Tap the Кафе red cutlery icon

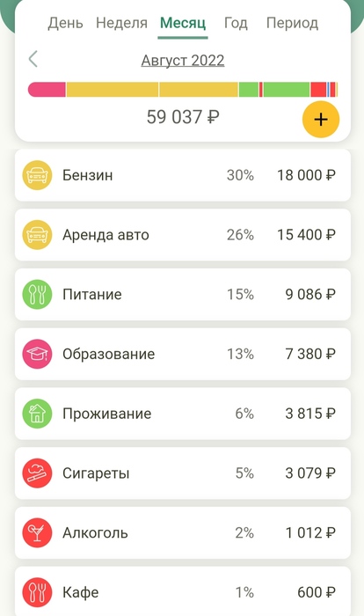[x=37, y=592]
